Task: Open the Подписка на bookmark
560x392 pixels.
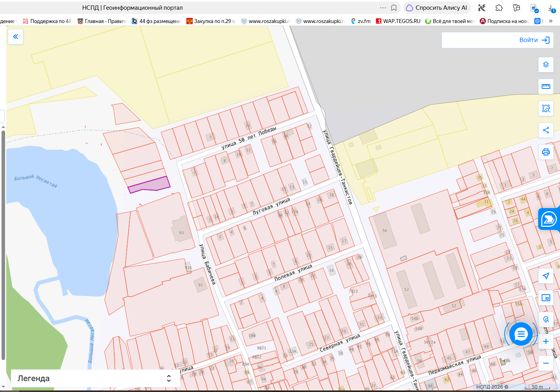Action: (x=504, y=21)
